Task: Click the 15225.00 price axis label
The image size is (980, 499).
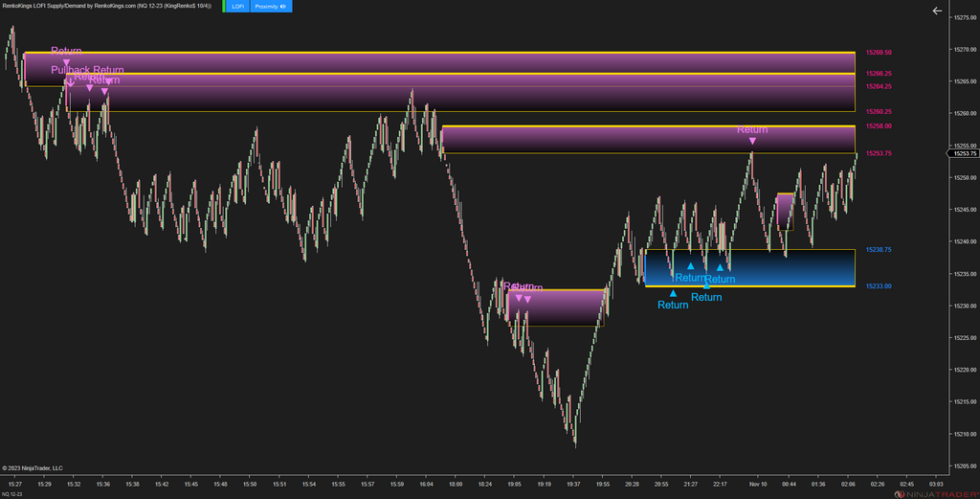Action: pyautogui.click(x=965, y=338)
